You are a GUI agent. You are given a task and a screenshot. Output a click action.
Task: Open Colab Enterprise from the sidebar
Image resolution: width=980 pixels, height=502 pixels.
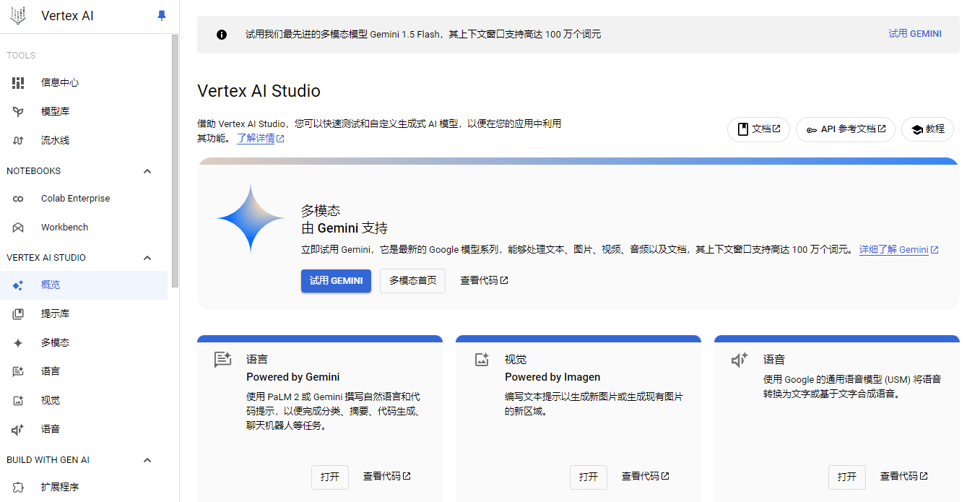point(84,199)
